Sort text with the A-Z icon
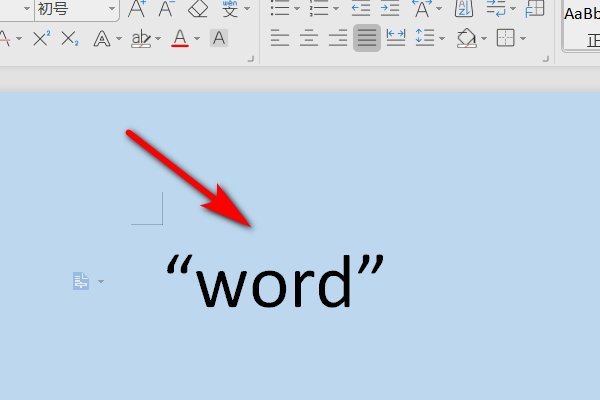 (464, 8)
